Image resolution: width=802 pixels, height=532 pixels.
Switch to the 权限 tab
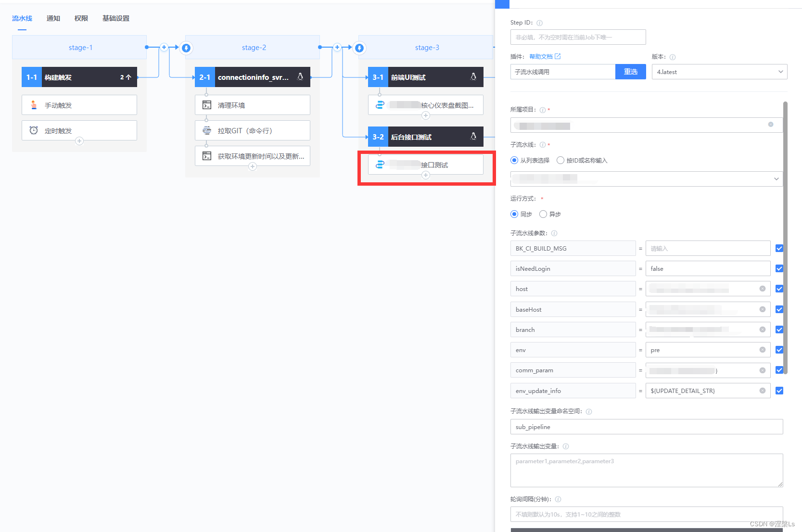(x=81, y=18)
